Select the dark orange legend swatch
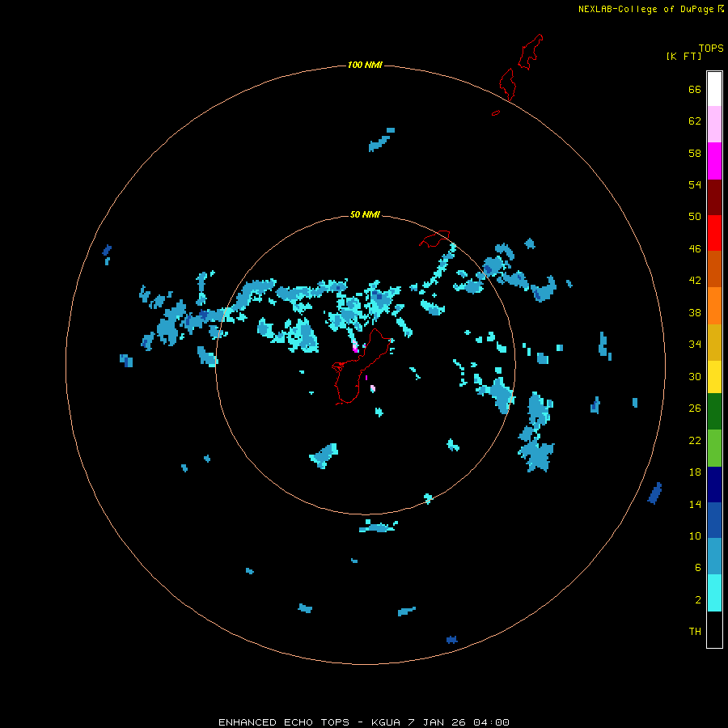The image size is (728, 728). tap(714, 269)
